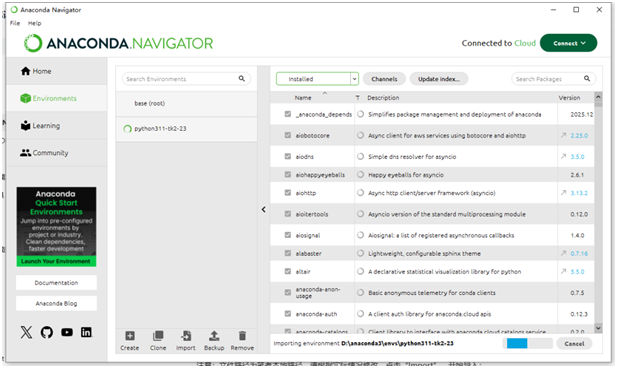This screenshot has height=368, width=617.
Task: Click the aioitertools package name
Action: (312, 214)
